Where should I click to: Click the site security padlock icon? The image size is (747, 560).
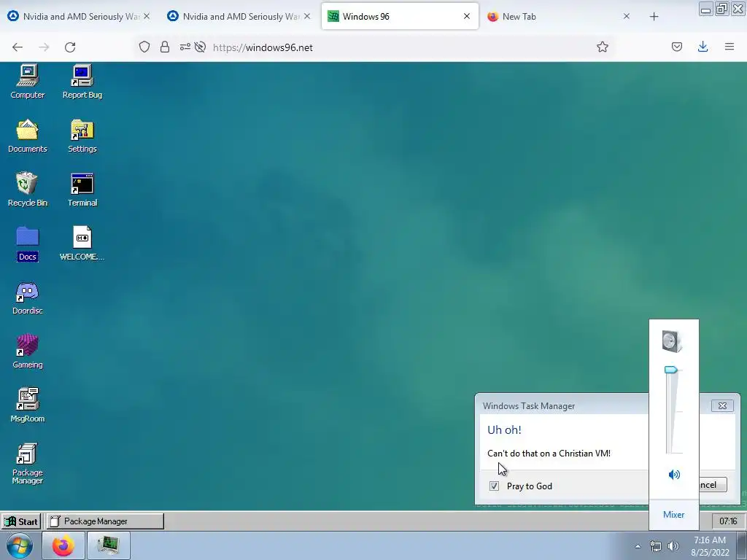(165, 47)
